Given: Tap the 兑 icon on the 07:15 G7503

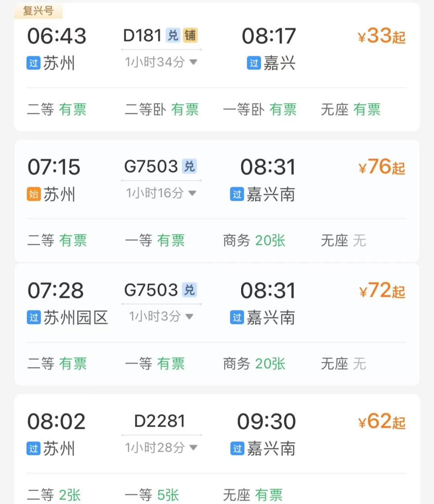Looking at the screenshot, I should click(x=189, y=167).
